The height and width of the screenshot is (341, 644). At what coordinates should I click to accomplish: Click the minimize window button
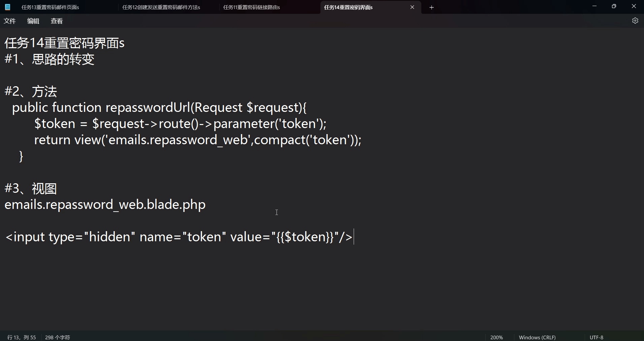point(594,6)
